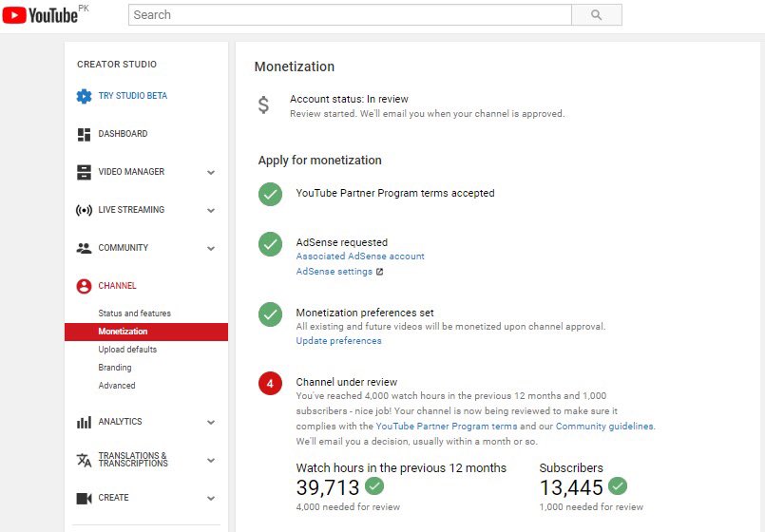Click the Dashboard grid icon
Viewport: 765px width, 532px height.
click(84, 134)
